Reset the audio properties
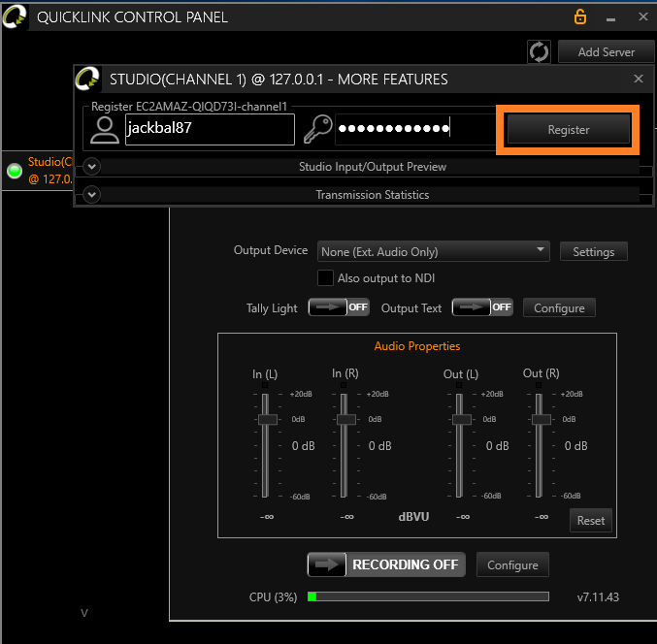 591,521
